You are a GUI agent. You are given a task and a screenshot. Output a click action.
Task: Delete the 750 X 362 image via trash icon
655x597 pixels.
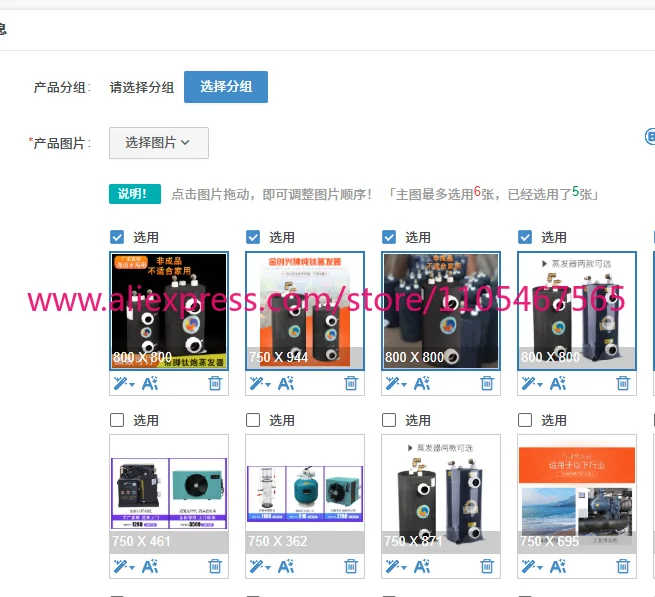coord(351,567)
